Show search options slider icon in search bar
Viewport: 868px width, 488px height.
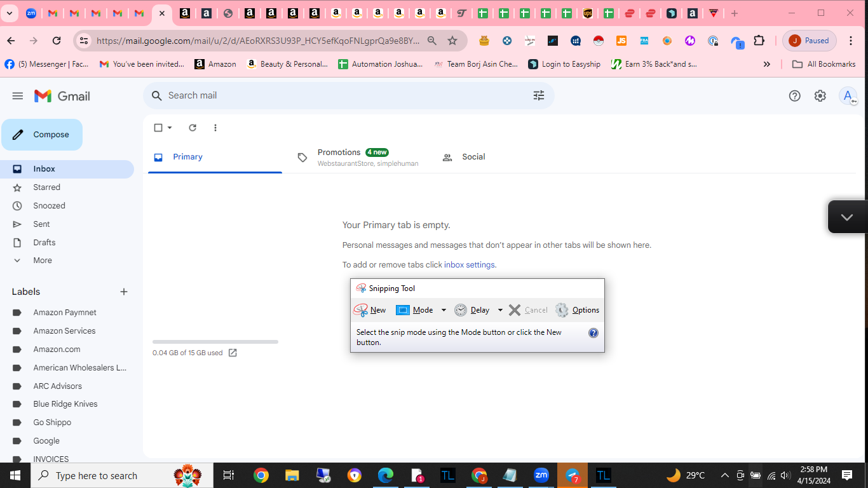[x=539, y=95]
